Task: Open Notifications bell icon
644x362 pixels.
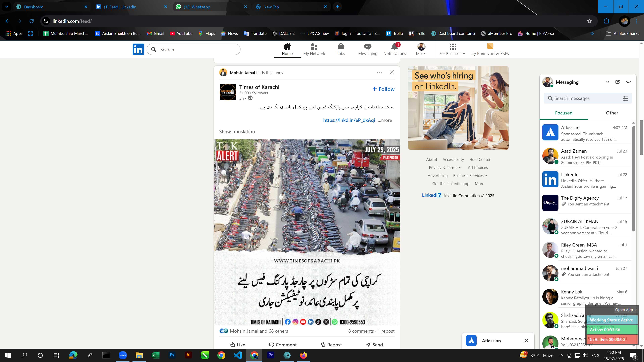Action: coord(394,49)
